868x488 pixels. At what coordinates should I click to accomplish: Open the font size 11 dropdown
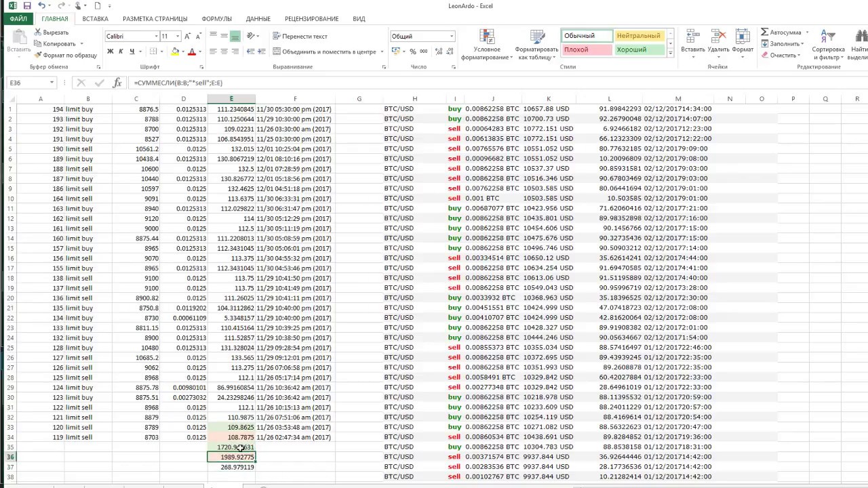point(178,36)
